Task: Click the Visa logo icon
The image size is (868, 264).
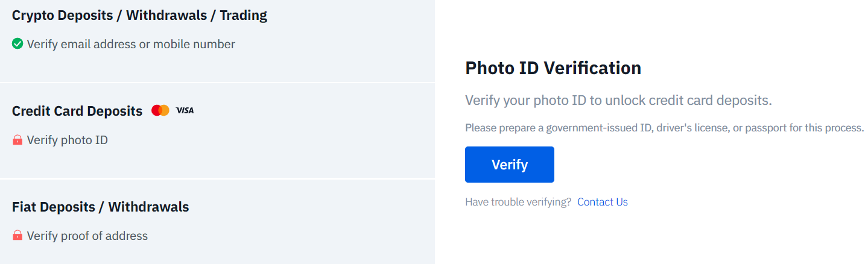Action: click(x=185, y=110)
